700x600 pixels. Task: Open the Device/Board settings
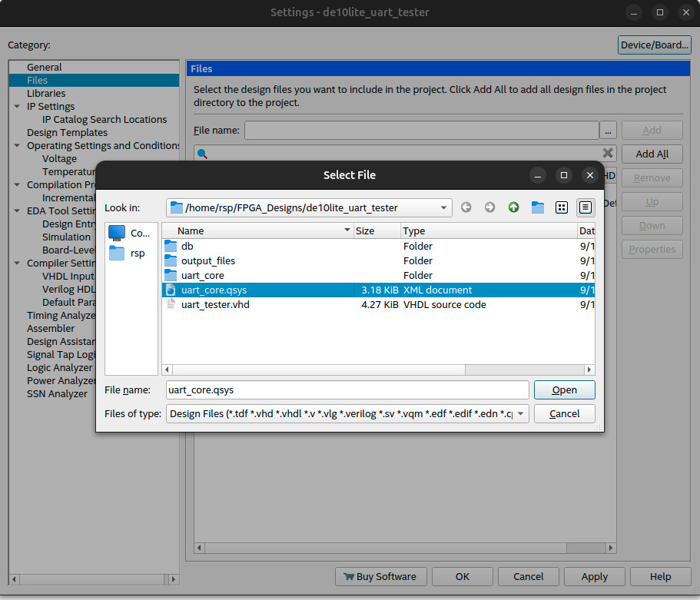point(654,45)
